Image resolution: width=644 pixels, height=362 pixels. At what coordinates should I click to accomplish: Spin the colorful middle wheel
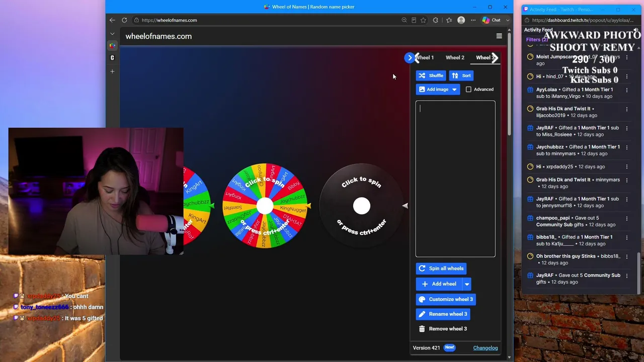click(265, 206)
